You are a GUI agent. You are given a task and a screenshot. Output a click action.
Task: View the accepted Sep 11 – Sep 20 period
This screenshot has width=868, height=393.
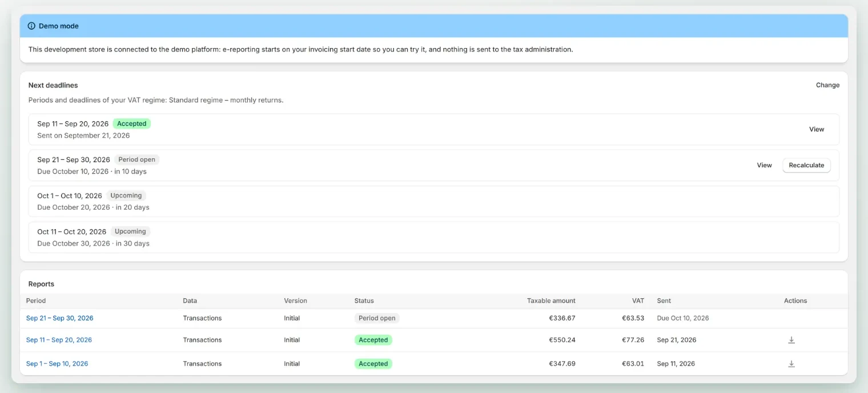[817, 130]
